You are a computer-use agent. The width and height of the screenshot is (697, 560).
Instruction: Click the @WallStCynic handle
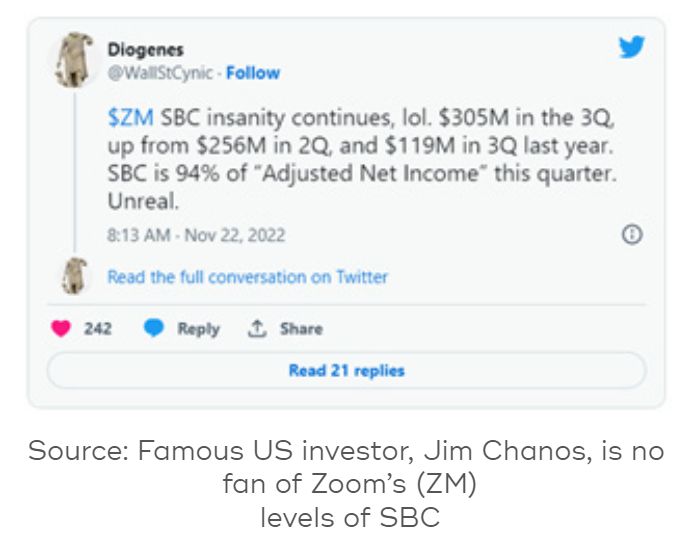pos(160,73)
